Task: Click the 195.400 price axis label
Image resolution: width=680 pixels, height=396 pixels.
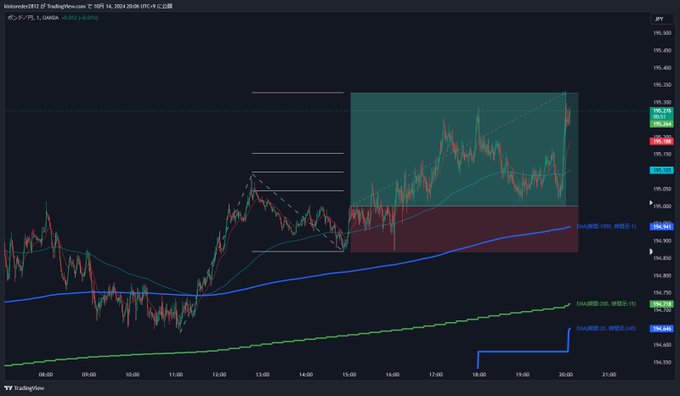Action: (662, 68)
